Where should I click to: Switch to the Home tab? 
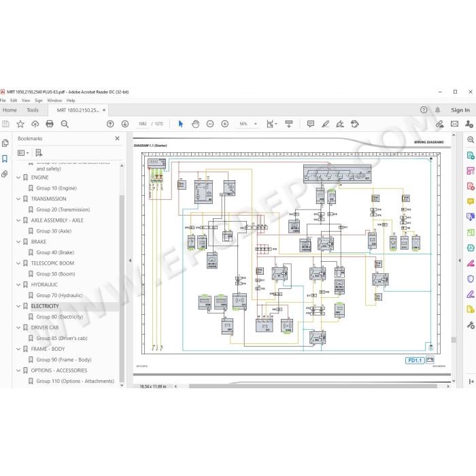point(10,110)
